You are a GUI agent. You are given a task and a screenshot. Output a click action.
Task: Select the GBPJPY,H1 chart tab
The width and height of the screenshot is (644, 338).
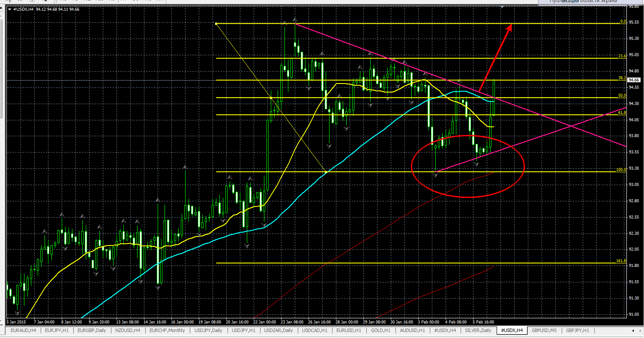coord(578,330)
